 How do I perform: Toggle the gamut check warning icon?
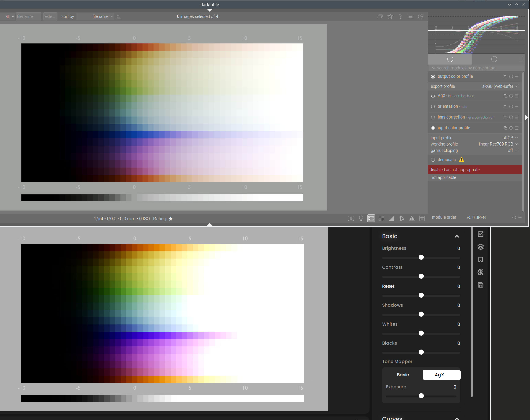tap(412, 218)
